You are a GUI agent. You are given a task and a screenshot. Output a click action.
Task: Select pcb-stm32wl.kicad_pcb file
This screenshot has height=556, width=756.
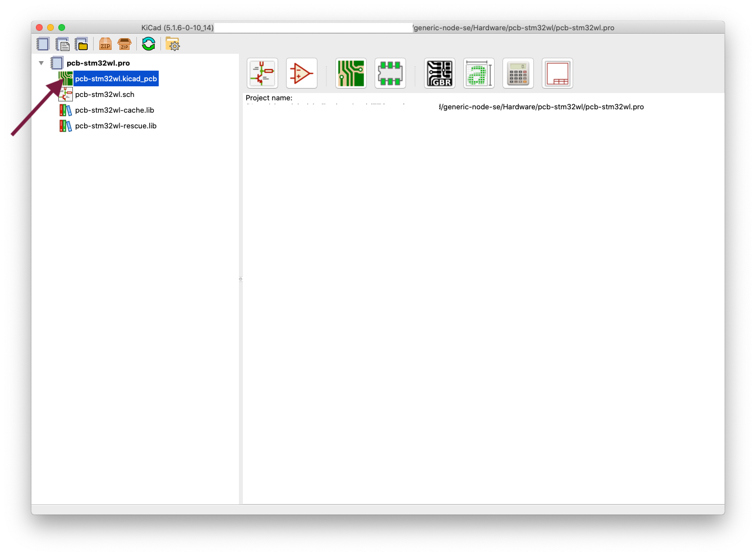116,78
